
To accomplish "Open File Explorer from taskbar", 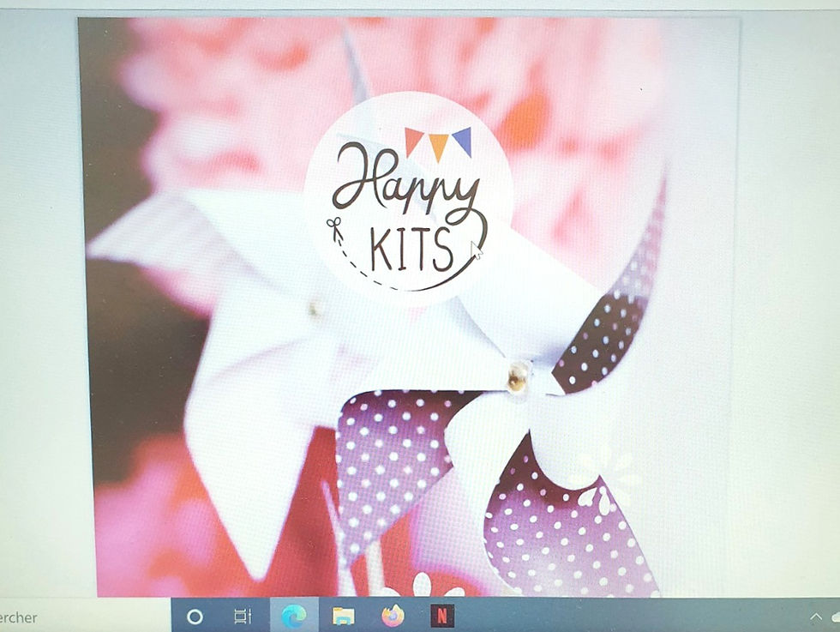I will click(x=343, y=616).
